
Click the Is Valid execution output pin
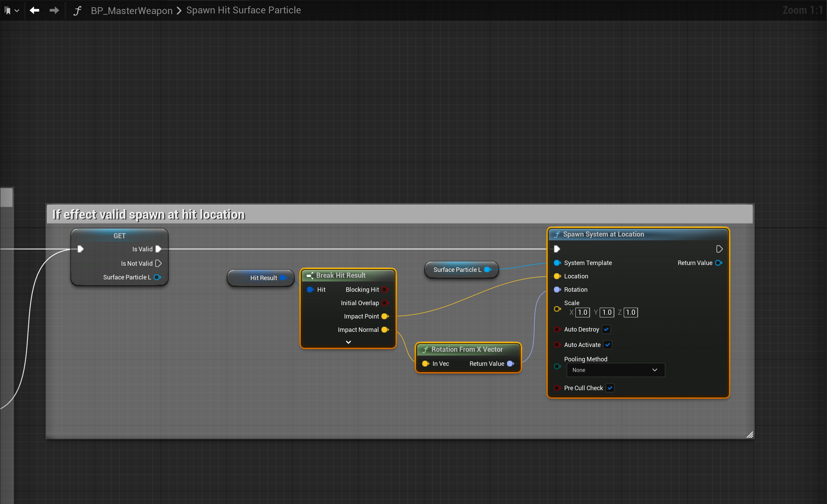click(158, 249)
